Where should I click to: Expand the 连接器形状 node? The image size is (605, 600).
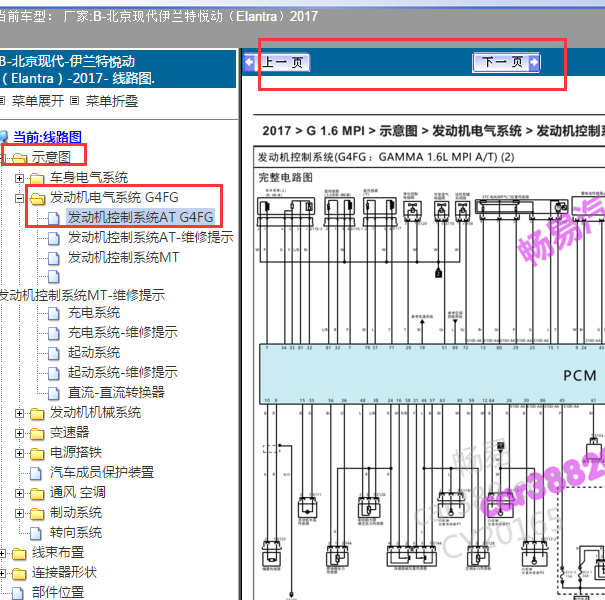(x=2, y=573)
